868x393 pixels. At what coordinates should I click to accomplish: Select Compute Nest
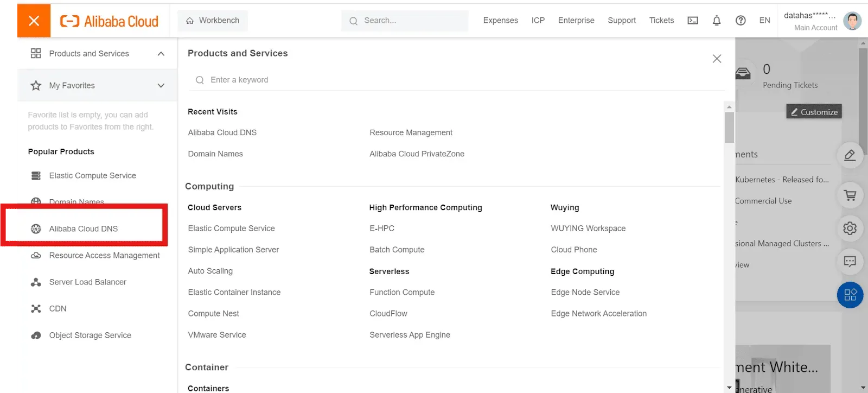[x=214, y=314]
